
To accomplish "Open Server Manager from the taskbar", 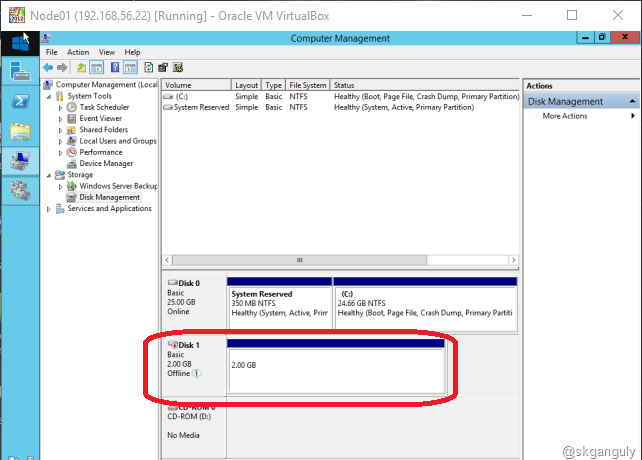I will pos(20,71).
